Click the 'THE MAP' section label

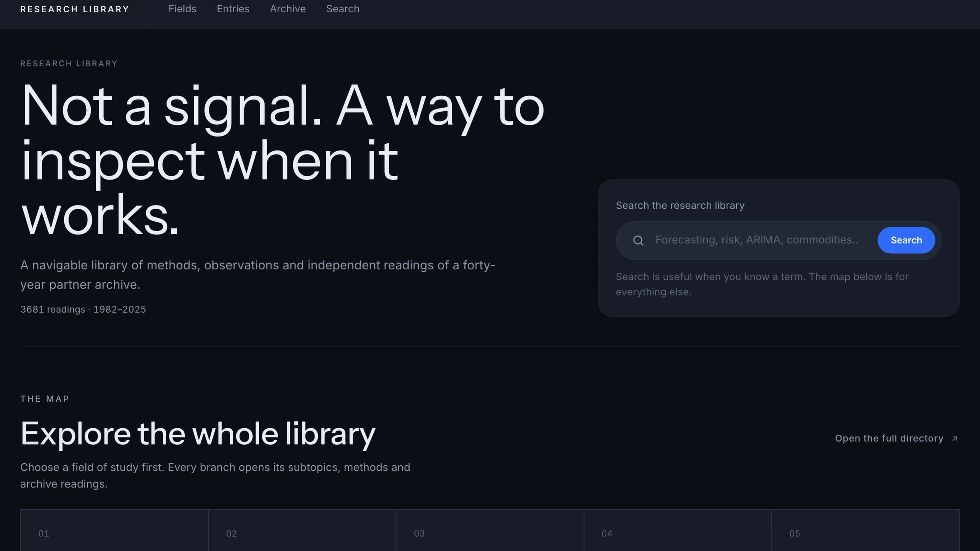click(x=45, y=399)
